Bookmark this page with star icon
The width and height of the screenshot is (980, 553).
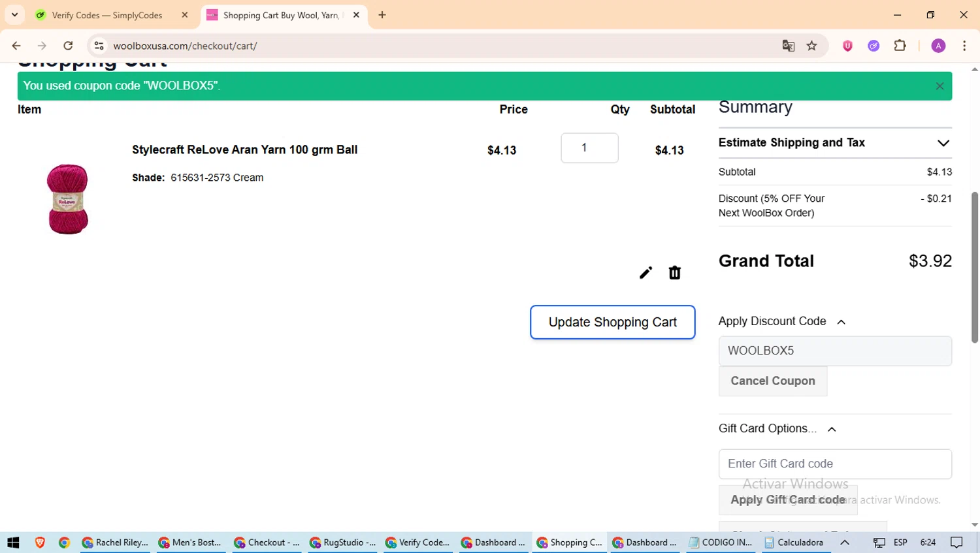pyautogui.click(x=812, y=46)
